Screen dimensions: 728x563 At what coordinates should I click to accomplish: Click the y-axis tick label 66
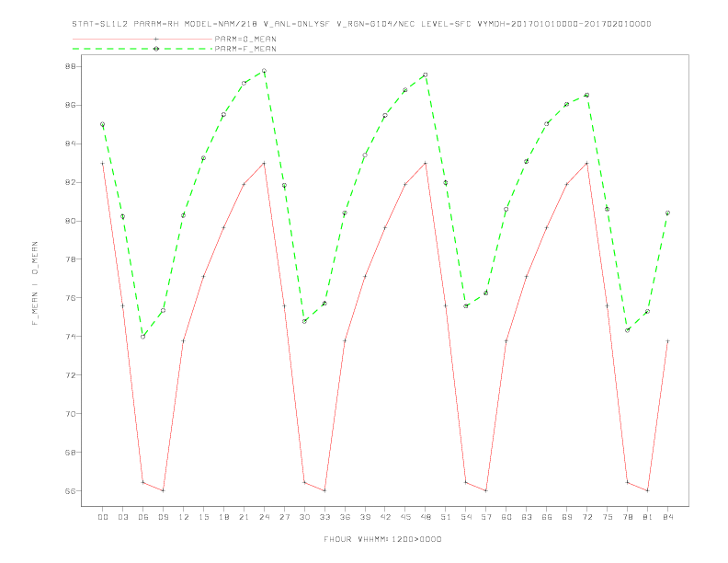point(70,490)
